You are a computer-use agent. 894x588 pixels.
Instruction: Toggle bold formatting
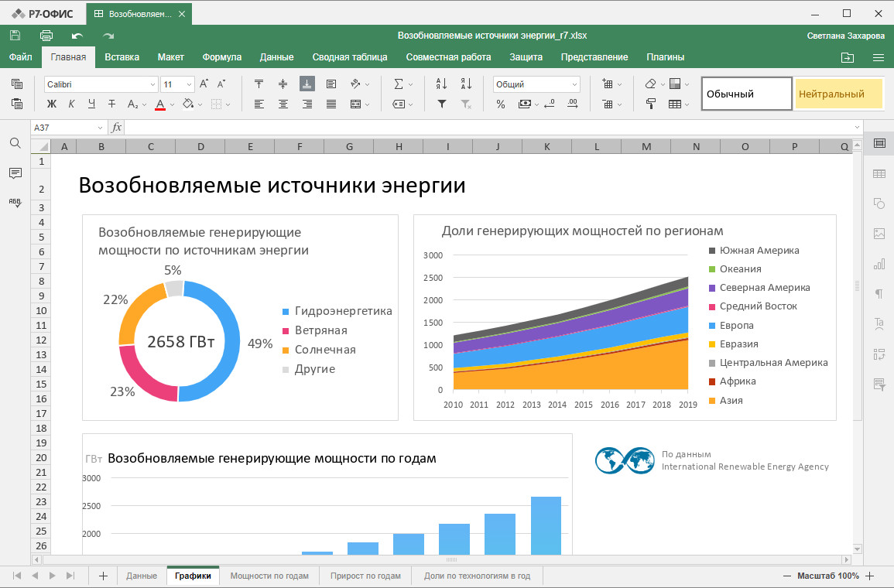pos(52,104)
